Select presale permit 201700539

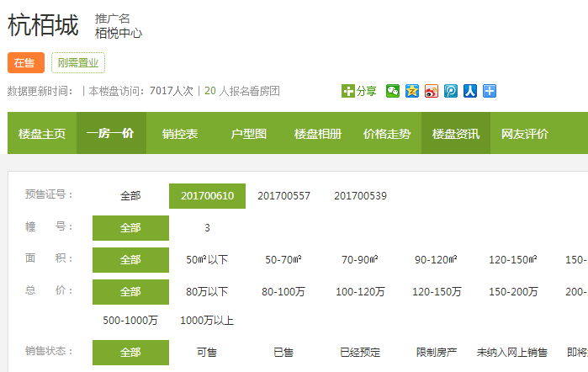point(360,196)
